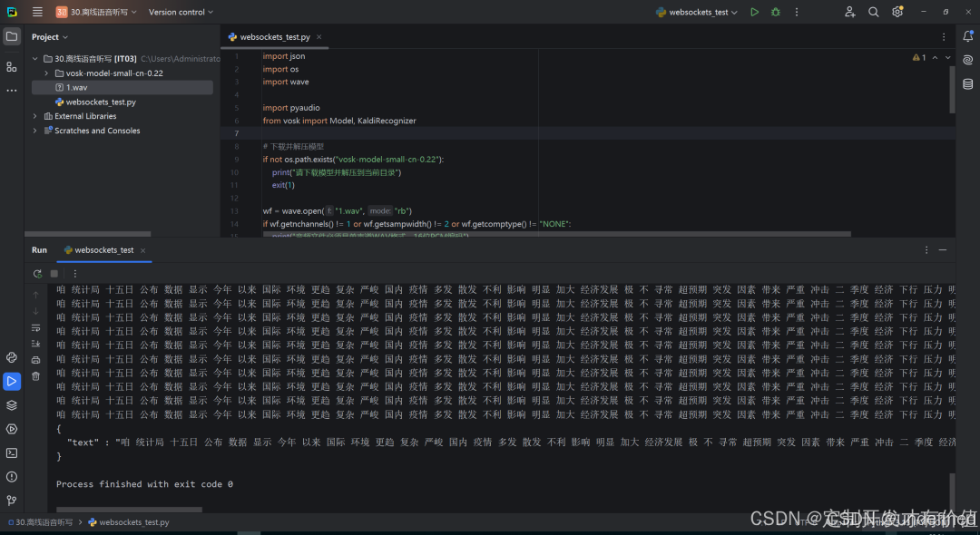The height and width of the screenshot is (535, 980).
Task: Open the Python Packages tool window
Action: pos(11,405)
